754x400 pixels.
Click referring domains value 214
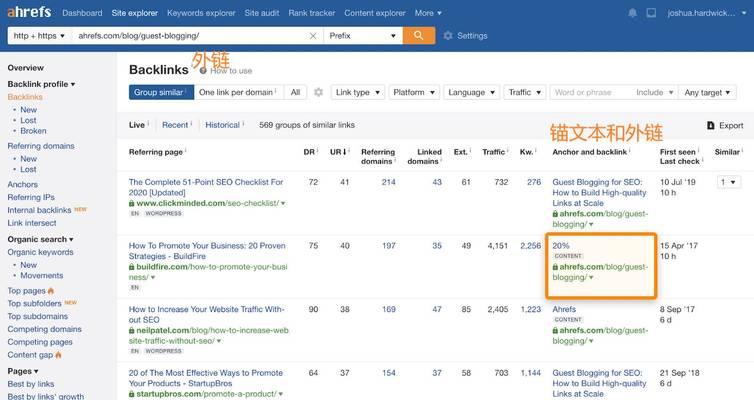tap(388, 182)
